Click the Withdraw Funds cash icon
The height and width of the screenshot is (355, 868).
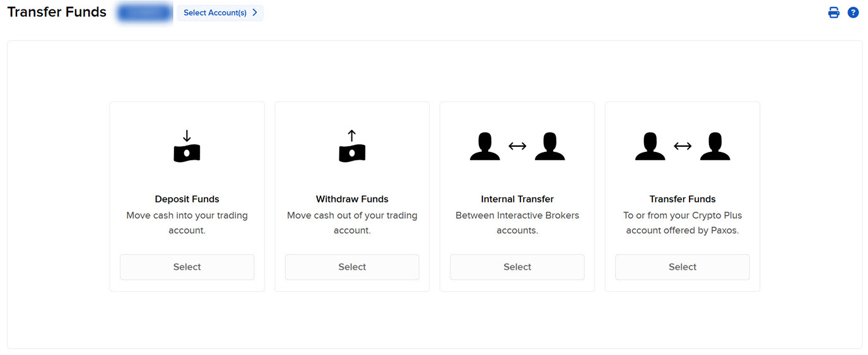[352, 147]
